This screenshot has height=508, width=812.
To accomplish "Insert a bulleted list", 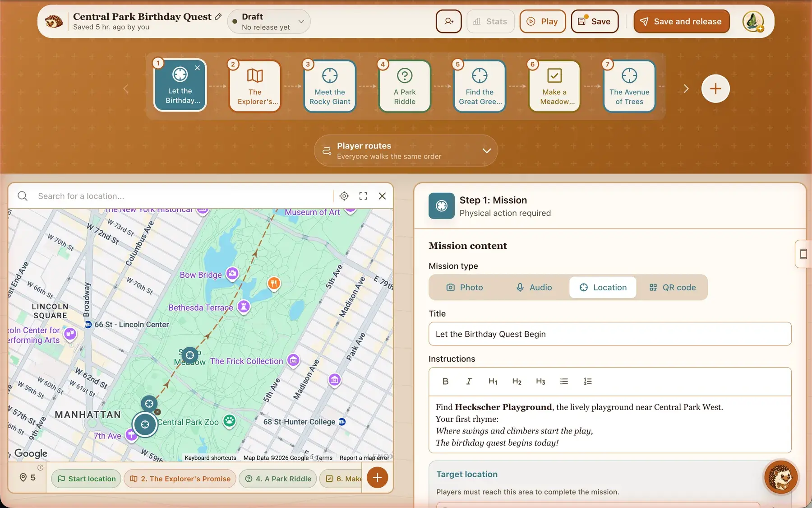I will point(564,382).
